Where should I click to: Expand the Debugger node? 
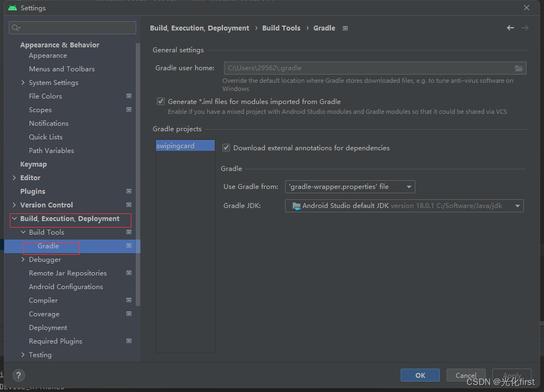(23, 260)
